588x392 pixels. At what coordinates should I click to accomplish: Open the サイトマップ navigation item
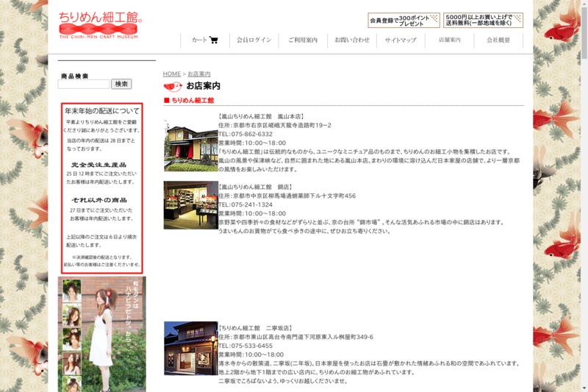tap(400, 40)
